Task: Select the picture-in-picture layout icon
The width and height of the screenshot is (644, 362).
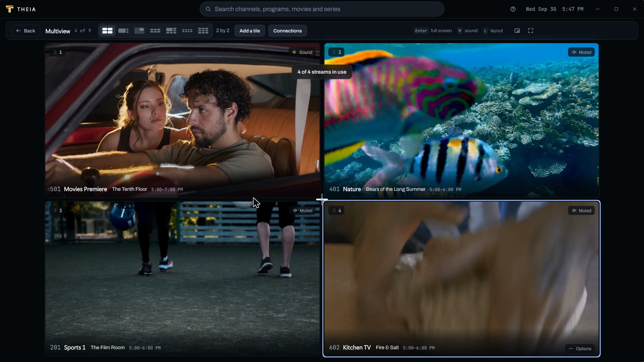Action: [139, 31]
